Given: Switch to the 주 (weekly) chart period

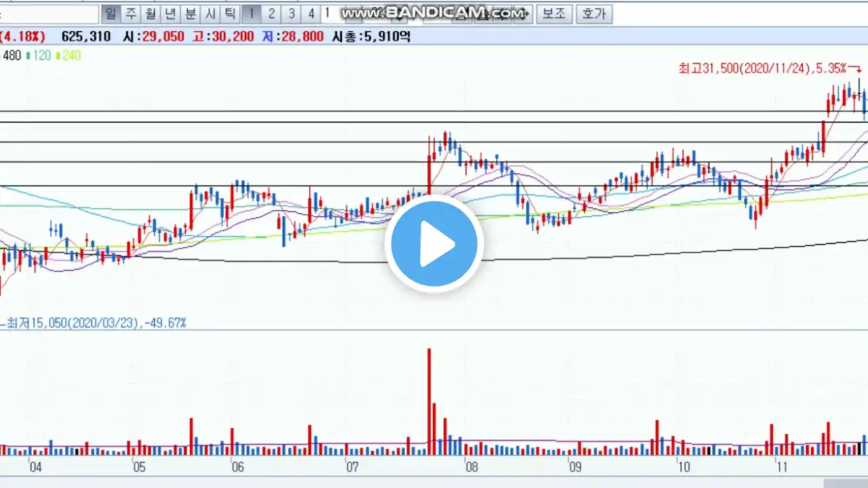Looking at the screenshot, I should pos(131,14).
